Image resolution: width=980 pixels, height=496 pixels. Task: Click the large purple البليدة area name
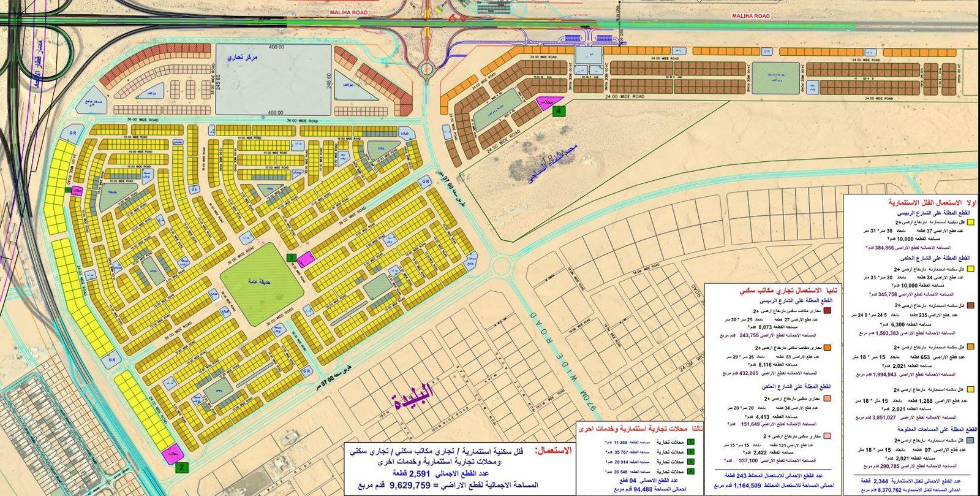click(x=413, y=397)
